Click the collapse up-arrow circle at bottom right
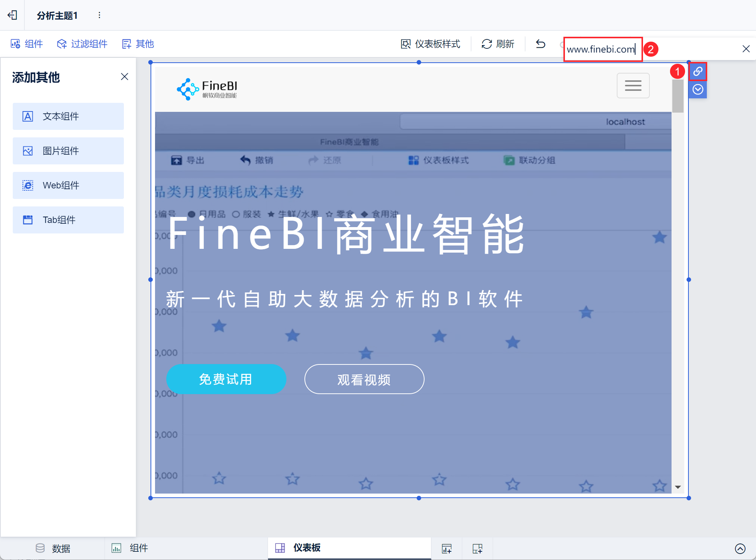756x560 pixels. pos(740,548)
